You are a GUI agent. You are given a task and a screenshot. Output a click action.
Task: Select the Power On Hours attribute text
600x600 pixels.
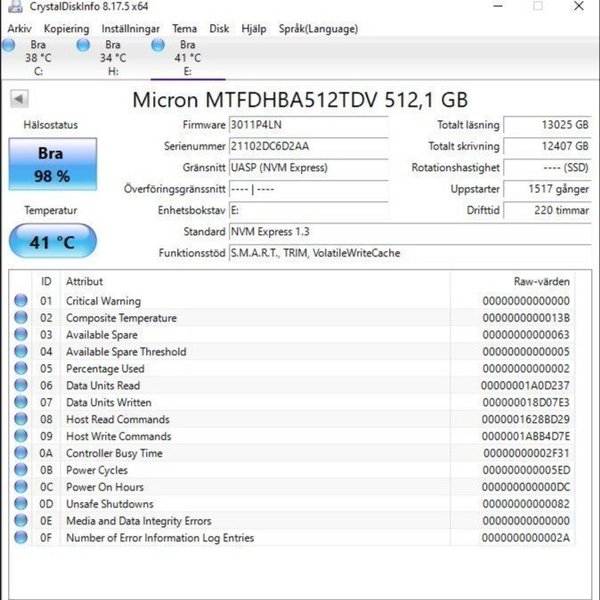tap(105, 487)
